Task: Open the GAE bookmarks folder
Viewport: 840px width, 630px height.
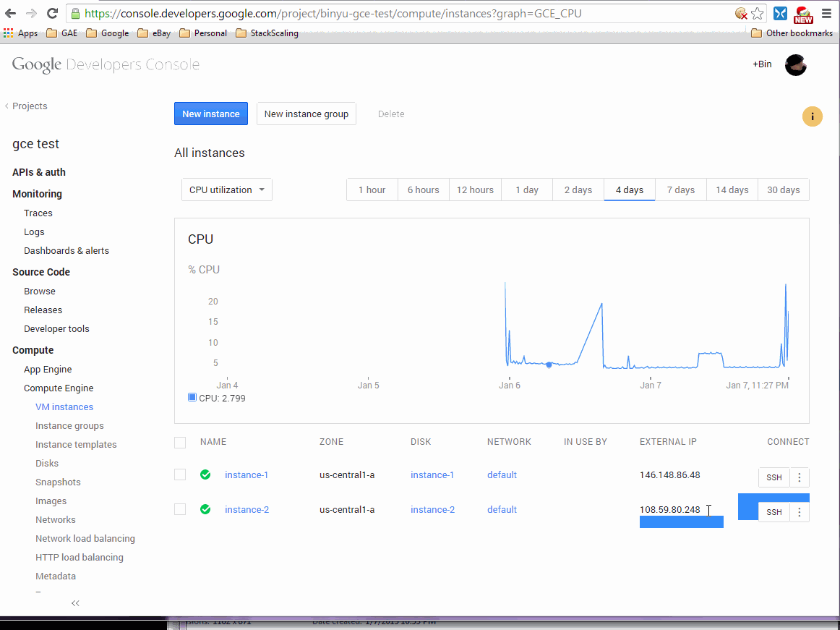Action: [62, 33]
